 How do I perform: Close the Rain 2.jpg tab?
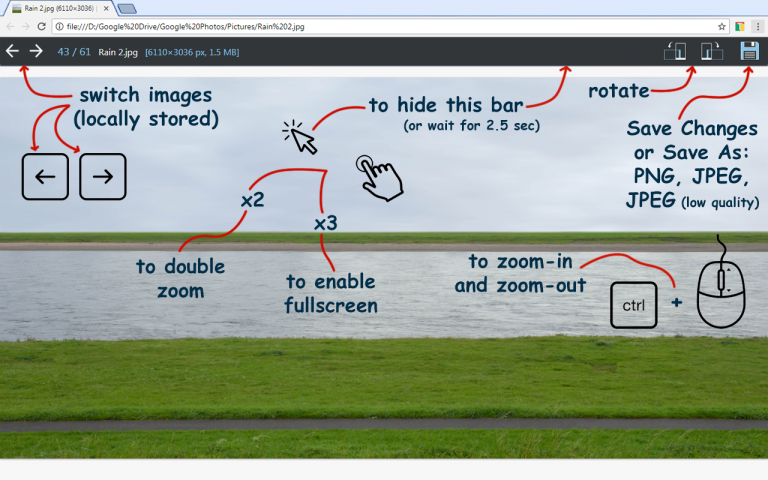pos(105,8)
